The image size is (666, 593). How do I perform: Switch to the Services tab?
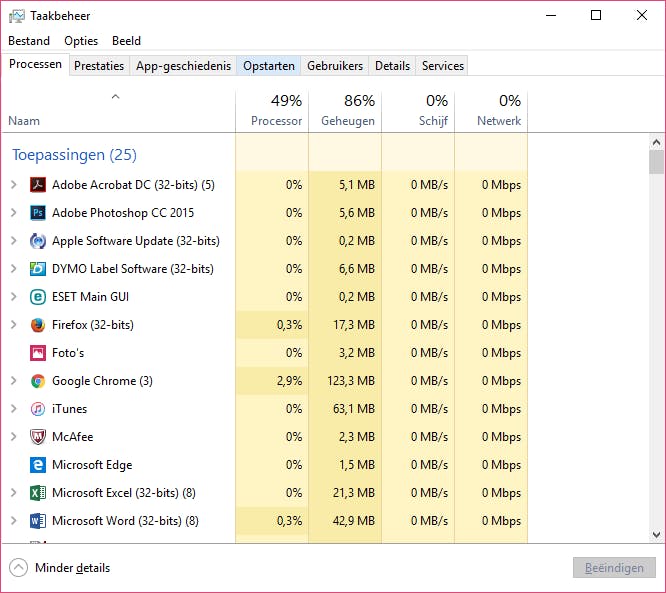pyautogui.click(x=443, y=66)
